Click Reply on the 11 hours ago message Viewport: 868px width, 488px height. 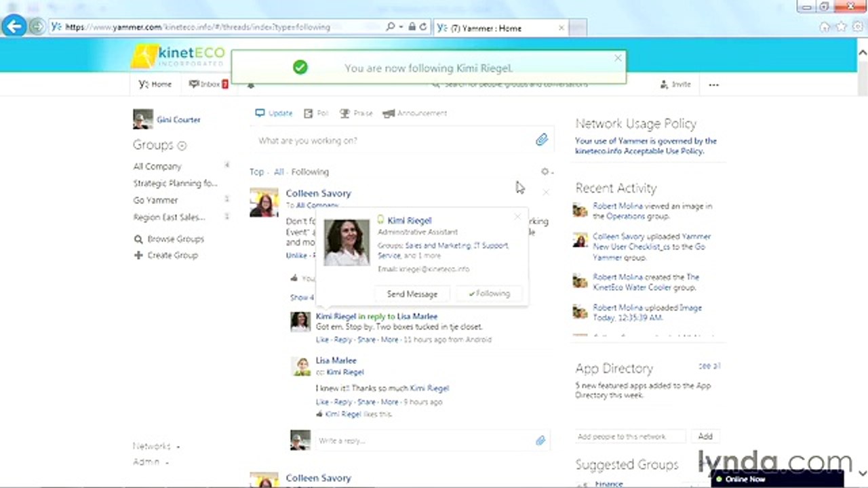pos(343,340)
